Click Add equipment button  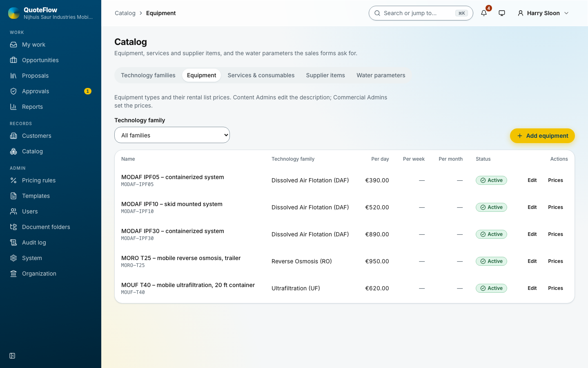pos(542,136)
